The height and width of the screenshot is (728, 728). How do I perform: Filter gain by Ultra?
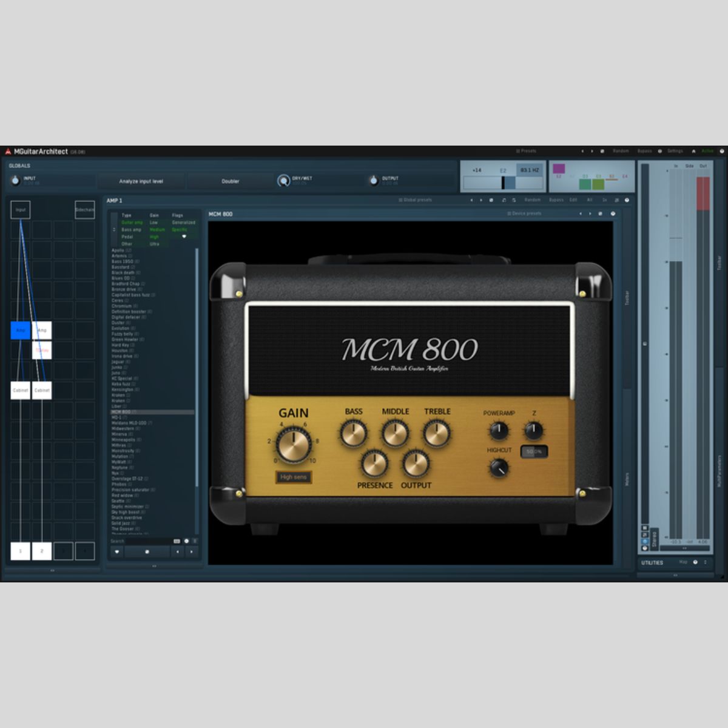pyautogui.click(x=155, y=244)
